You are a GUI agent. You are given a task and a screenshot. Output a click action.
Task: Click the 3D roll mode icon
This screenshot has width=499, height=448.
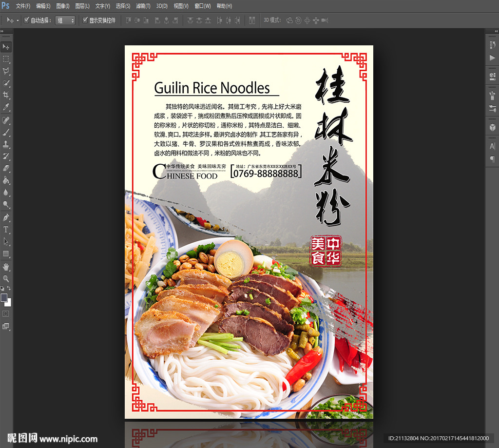click(x=298, y=20)
